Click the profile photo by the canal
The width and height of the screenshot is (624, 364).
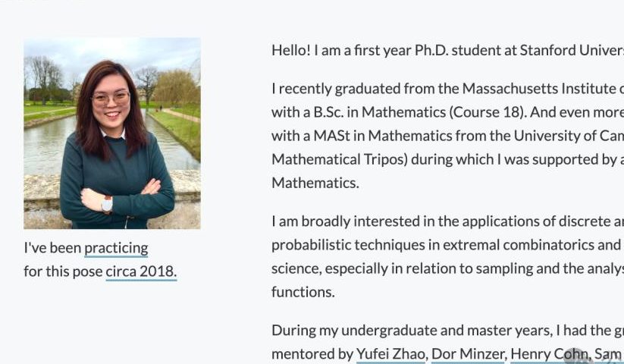(112, 133)
